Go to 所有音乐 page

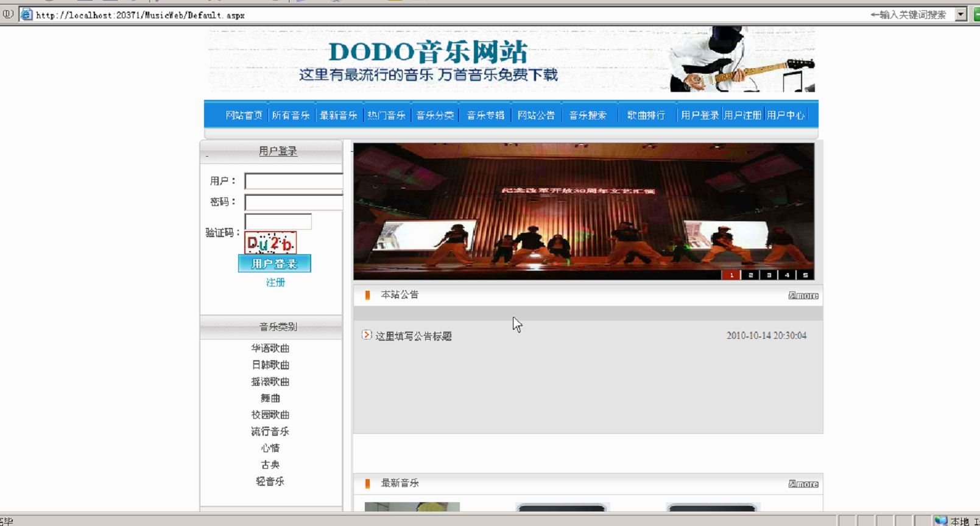pyautogui.click(x=291, y=115)
